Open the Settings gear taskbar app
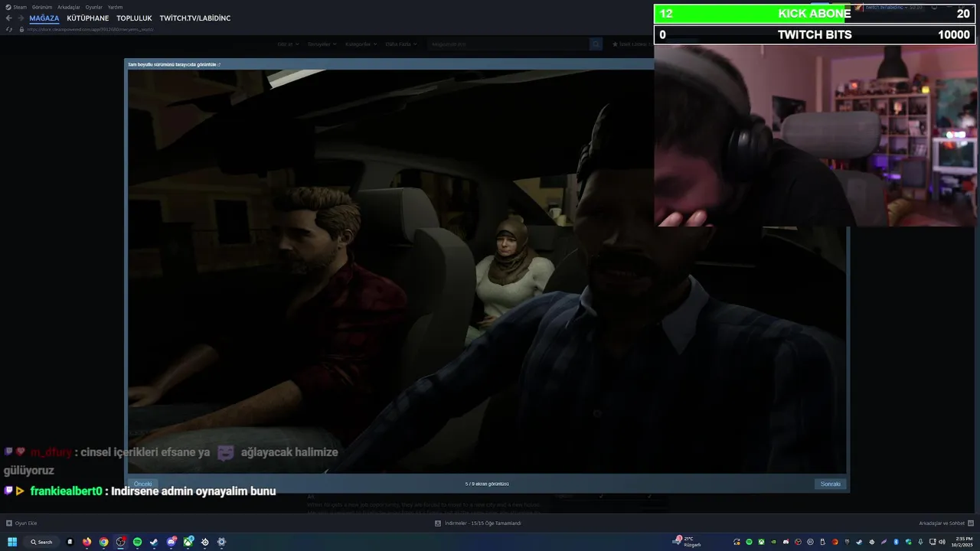Viewport: 980px width, 551px height. pos(222,542)
